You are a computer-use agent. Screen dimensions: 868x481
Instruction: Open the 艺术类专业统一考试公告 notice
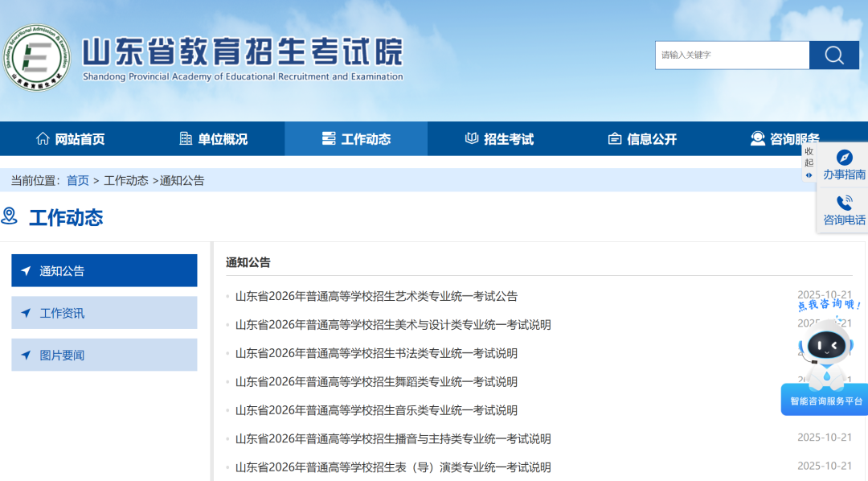point(376,296)
